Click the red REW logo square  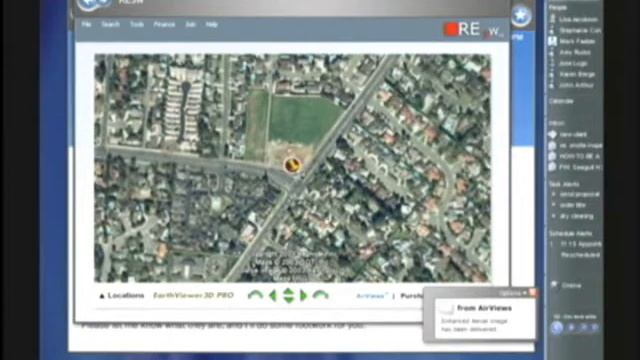[x=450, y=29]
